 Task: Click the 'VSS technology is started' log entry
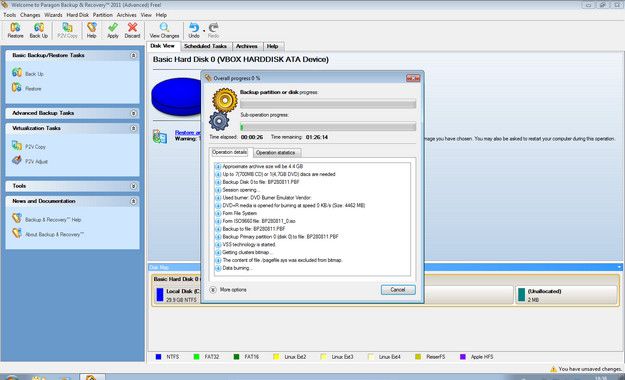(249, 244)
